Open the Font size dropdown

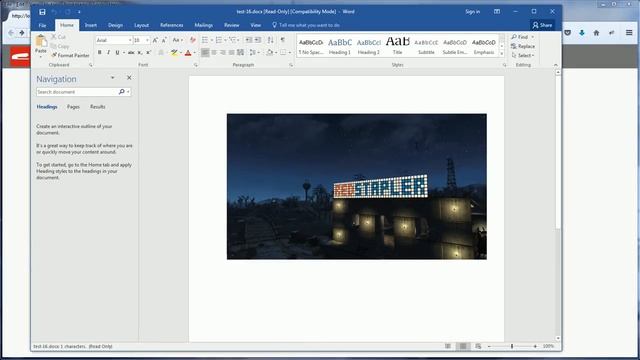click(x=147, y=40)
